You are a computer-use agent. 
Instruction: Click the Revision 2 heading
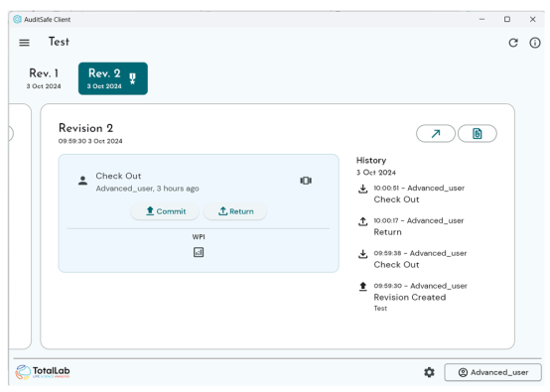(x=86, y=128)
